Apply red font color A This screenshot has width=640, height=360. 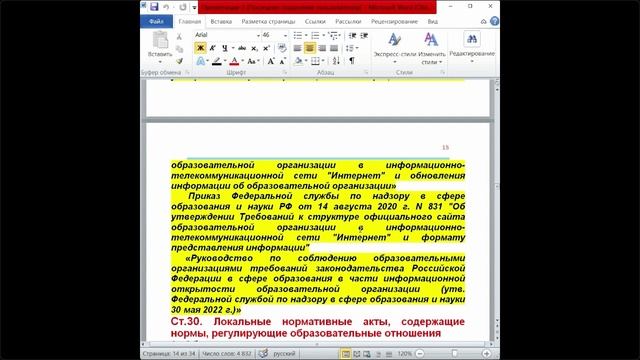pos(234,61)
